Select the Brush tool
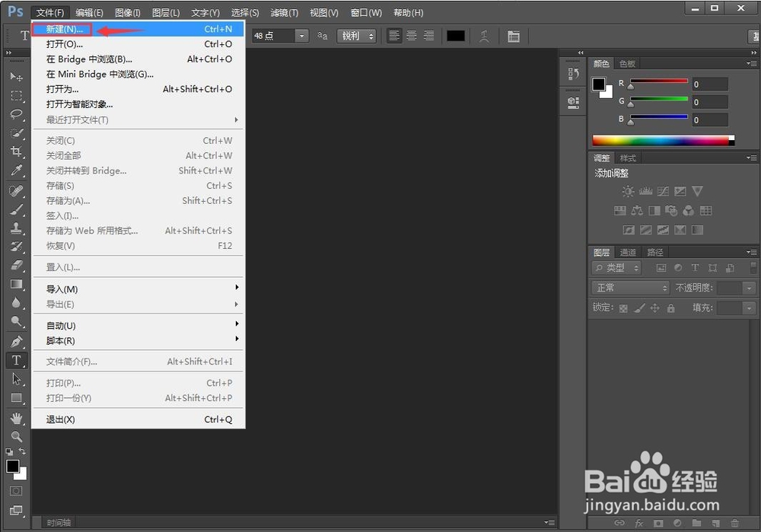The width and height of the screenshot is (761, 532). pyautogui.click(x=17, y=209)
